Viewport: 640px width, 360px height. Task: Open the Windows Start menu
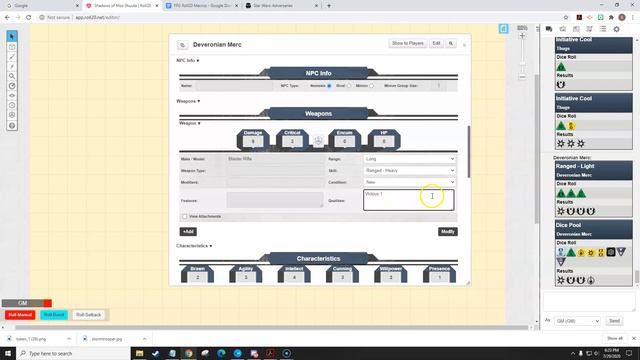[8, 353]
